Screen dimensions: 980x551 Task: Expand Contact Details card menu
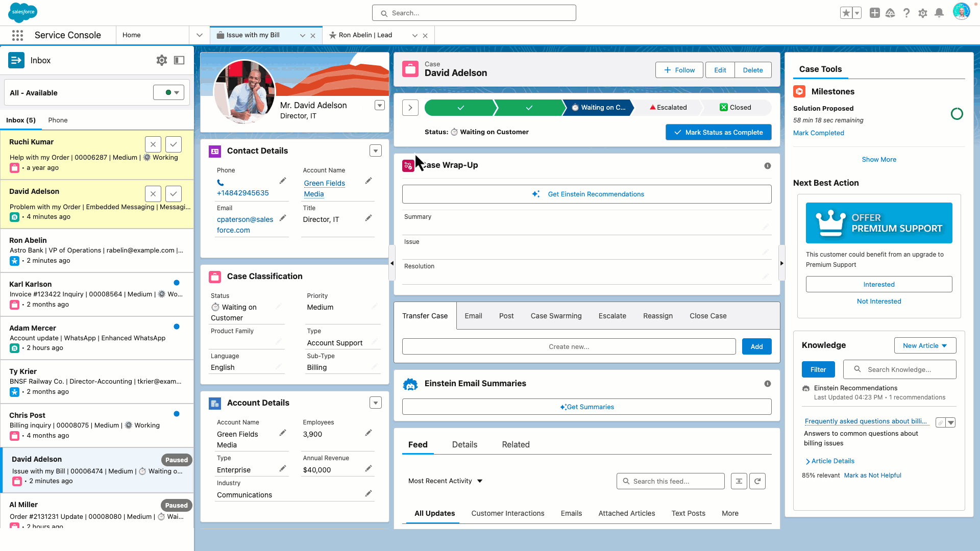(x=376, y=151)
